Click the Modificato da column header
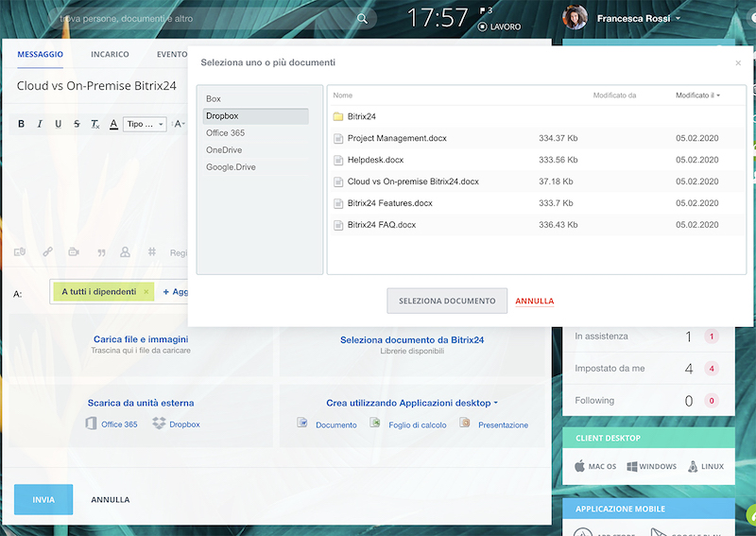Screen dimensions: 756x536 615,95
